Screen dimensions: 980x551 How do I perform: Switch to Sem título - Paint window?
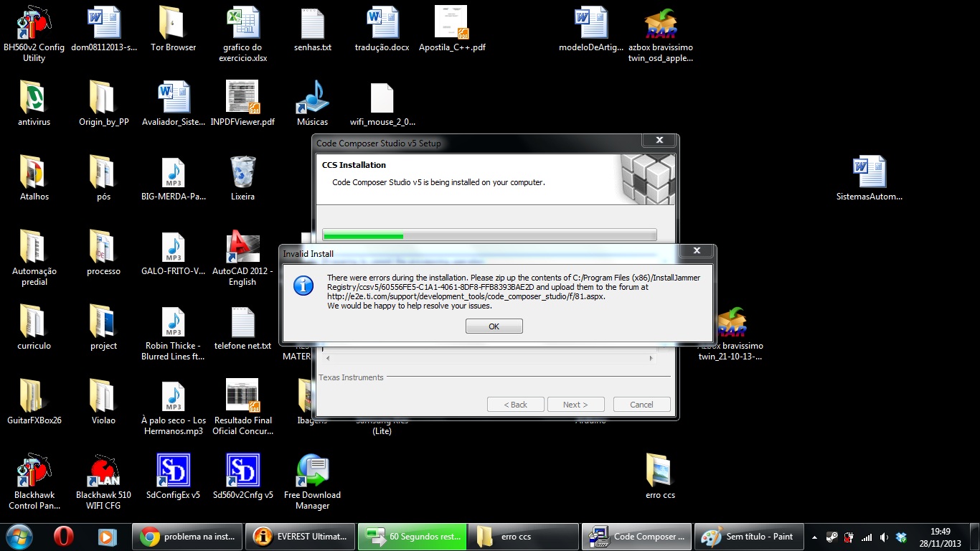coord(749,537)
